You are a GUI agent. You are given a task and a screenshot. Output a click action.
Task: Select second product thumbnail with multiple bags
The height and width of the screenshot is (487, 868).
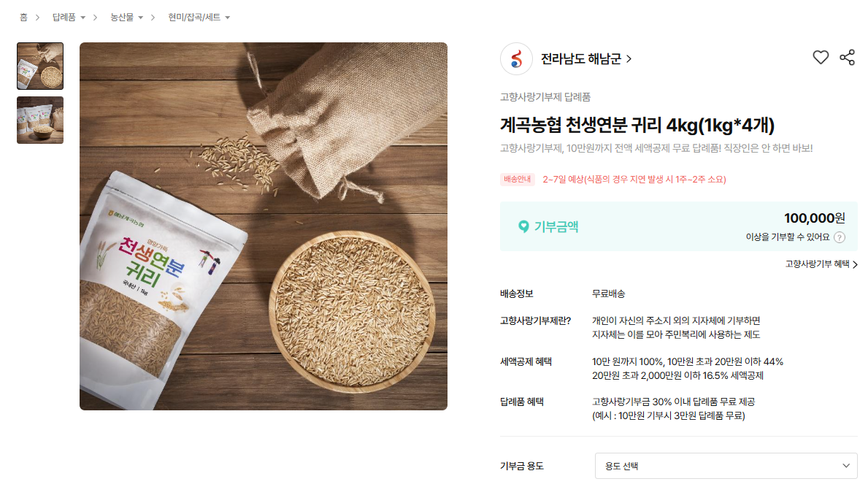pyautogui.click(x=40, y=120)
